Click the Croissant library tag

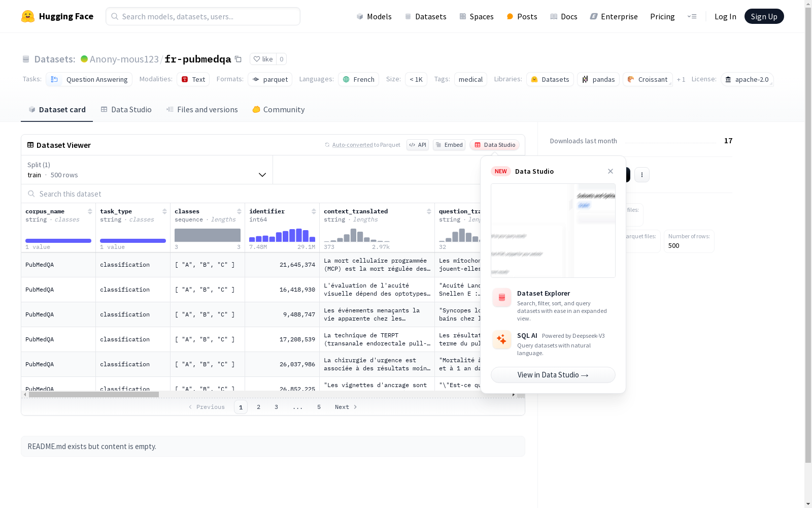tap(648, 79)
